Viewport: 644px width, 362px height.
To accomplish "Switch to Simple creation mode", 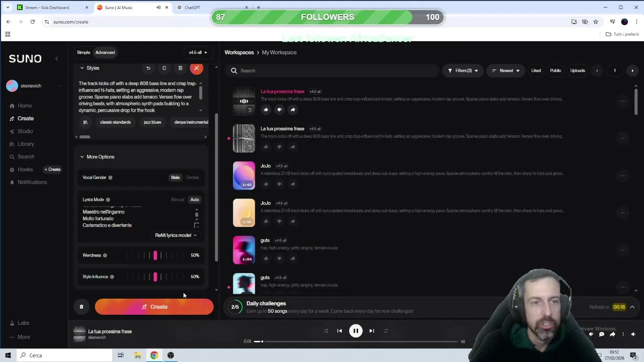I will pyautogui.click(x=84, y=52).
